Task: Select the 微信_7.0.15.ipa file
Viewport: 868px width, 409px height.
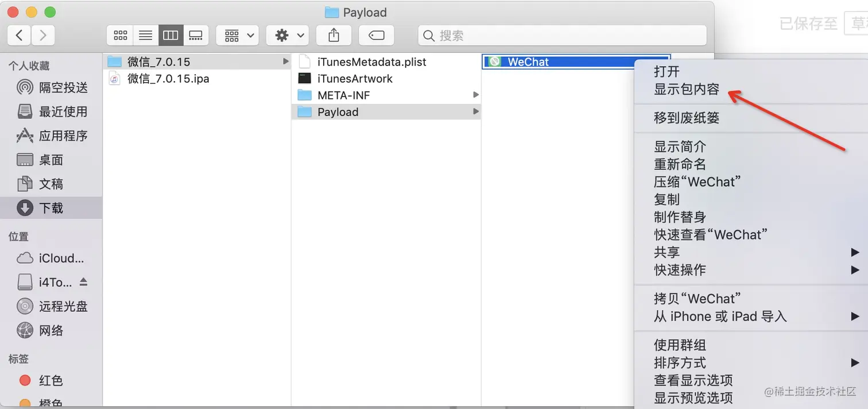Action: click(x=197, y=79)
